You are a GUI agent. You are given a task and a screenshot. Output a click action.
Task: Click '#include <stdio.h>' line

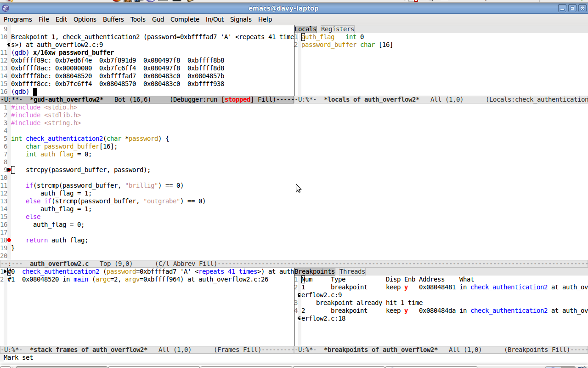44,107
